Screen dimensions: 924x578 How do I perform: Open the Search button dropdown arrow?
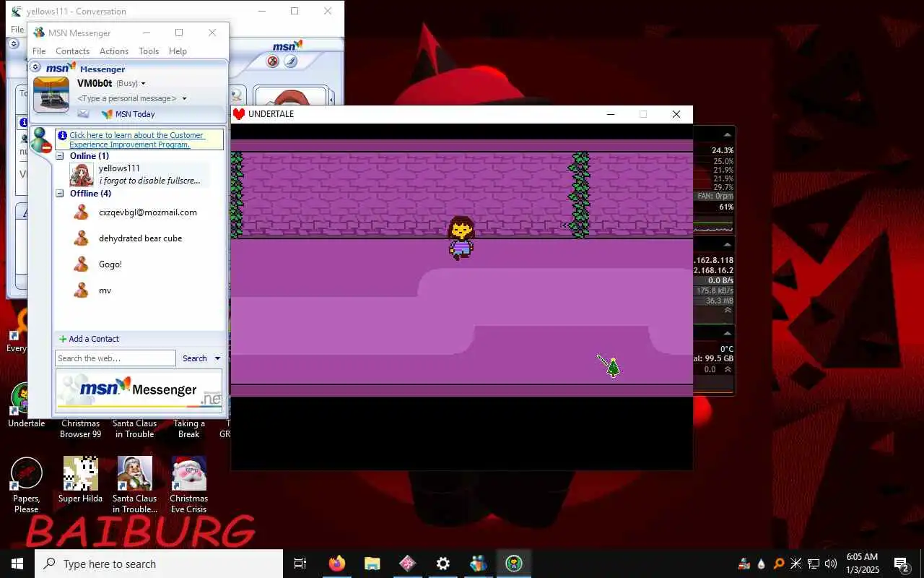[x=217, y=358]
